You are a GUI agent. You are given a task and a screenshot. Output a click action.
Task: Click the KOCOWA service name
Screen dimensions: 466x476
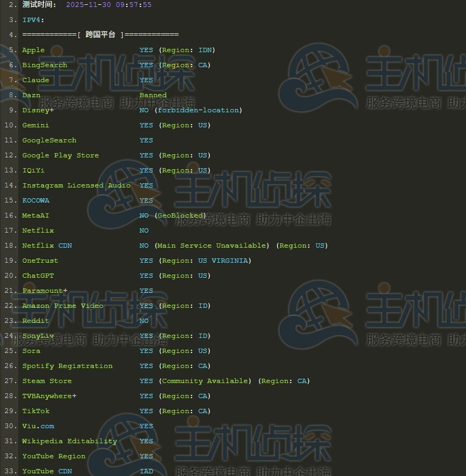[x=36, y=200]
